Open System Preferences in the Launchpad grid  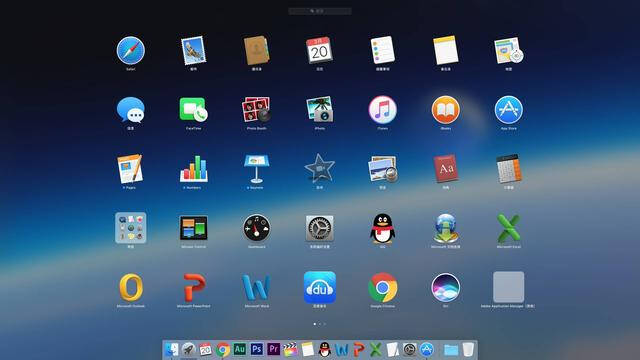coord(320,228)
